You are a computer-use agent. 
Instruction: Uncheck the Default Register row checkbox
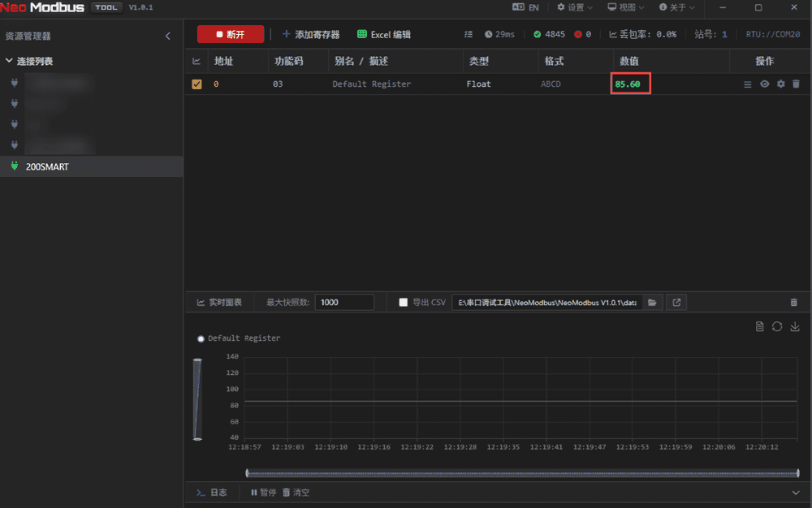tap(197, 84)
